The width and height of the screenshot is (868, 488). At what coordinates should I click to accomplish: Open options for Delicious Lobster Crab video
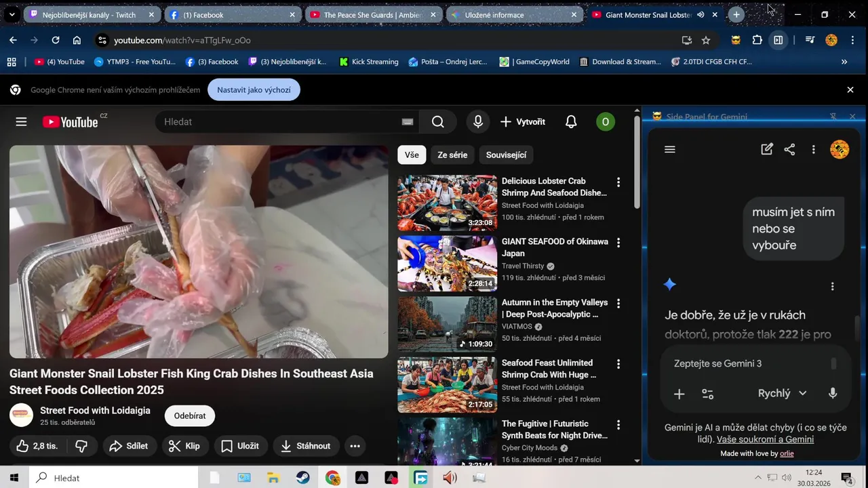pyautogui.click(x=618, y=182)
